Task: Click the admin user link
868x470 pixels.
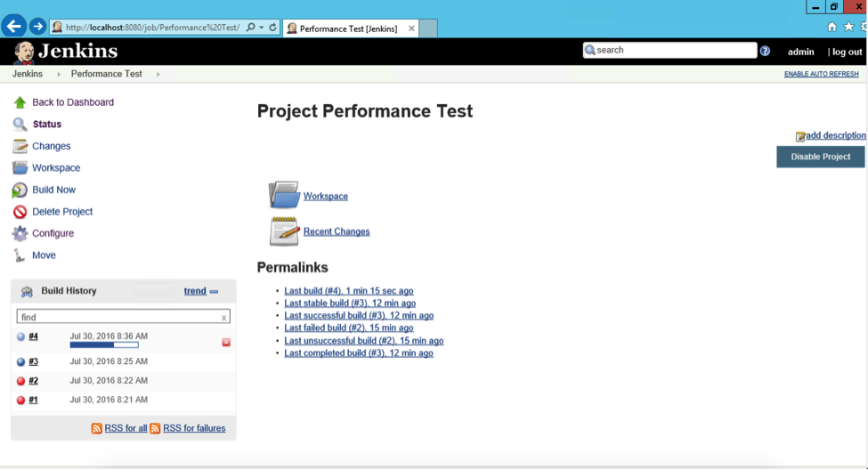Action: (801, 52)
